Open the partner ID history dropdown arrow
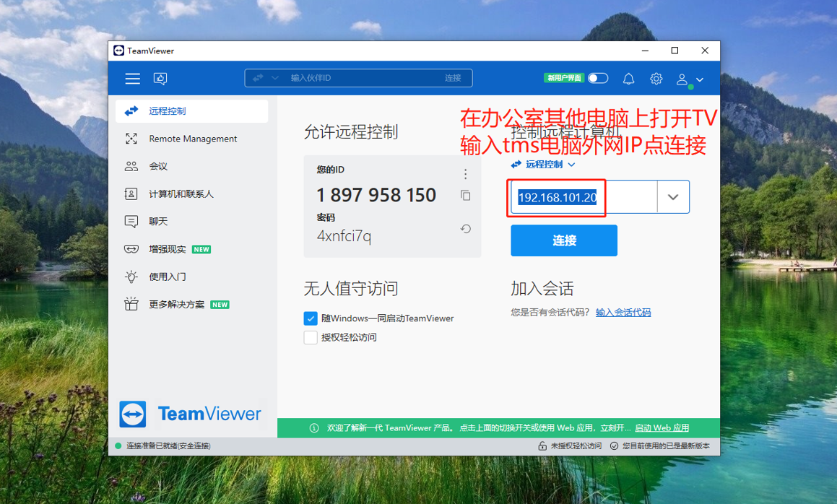837x504 pixels. click(673, 197)
